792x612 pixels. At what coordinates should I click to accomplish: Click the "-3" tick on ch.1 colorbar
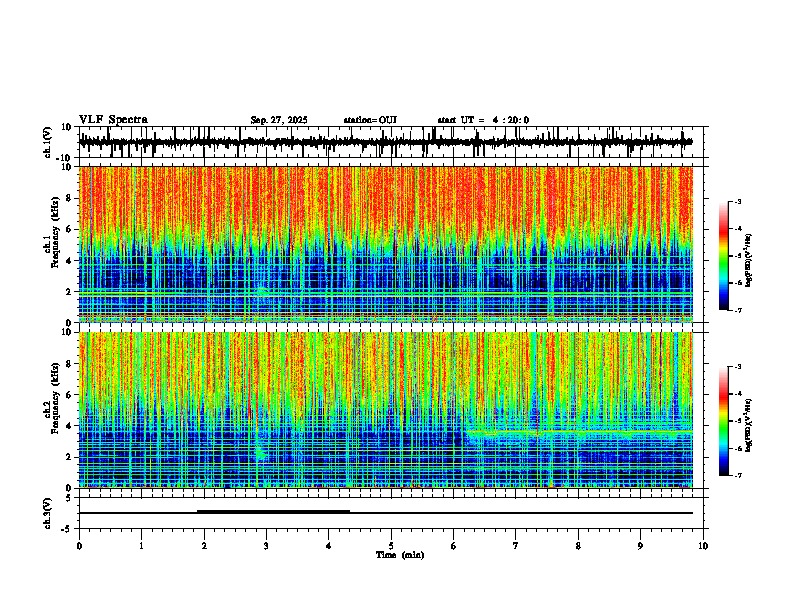737,202
